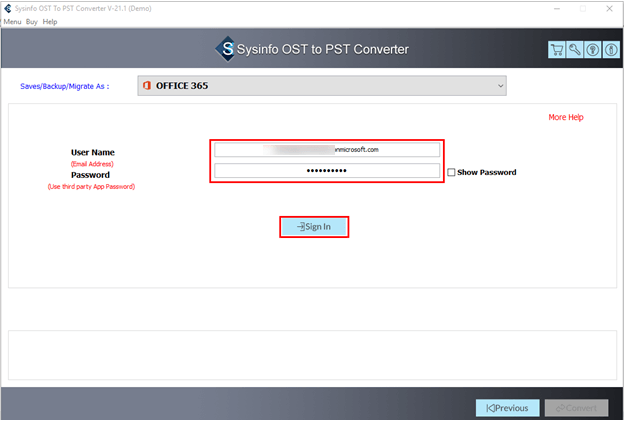Image resolution: width=624 pixels, height=421 pixels.
Task: Click the Password input field
Action: tap(327, 171)
